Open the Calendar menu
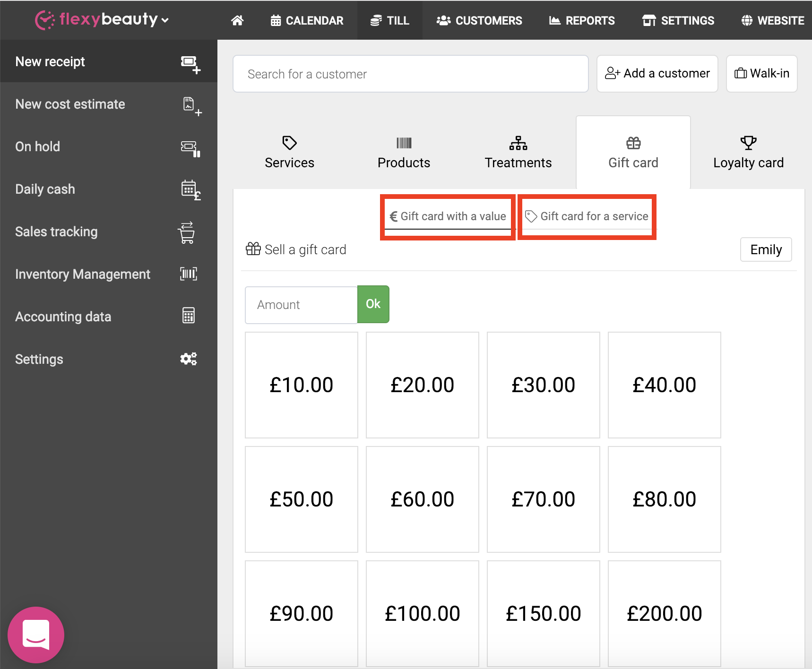This screenshot has width=812, height=669. pyautogui.click(x=307, y=20)
